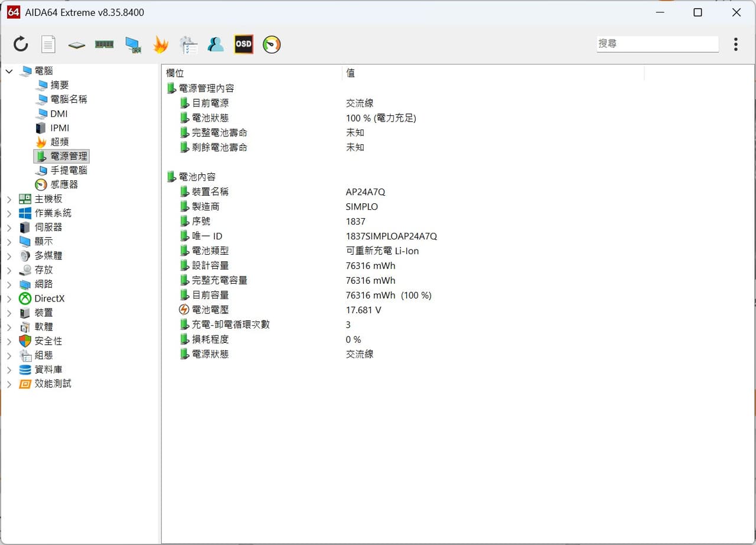Select 電源管理 in the sidebar tree
This screenshot has height=545, width=756.
point(69,156)
